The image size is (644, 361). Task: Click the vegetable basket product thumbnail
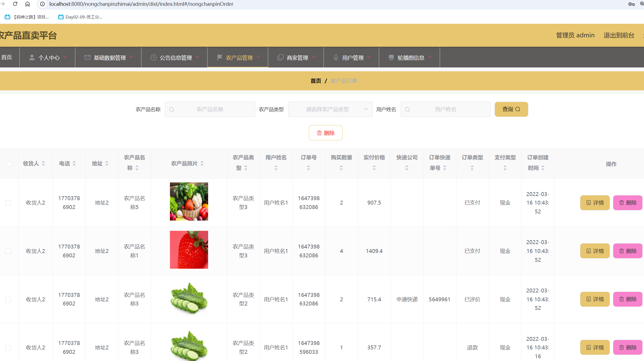(189, 201)
